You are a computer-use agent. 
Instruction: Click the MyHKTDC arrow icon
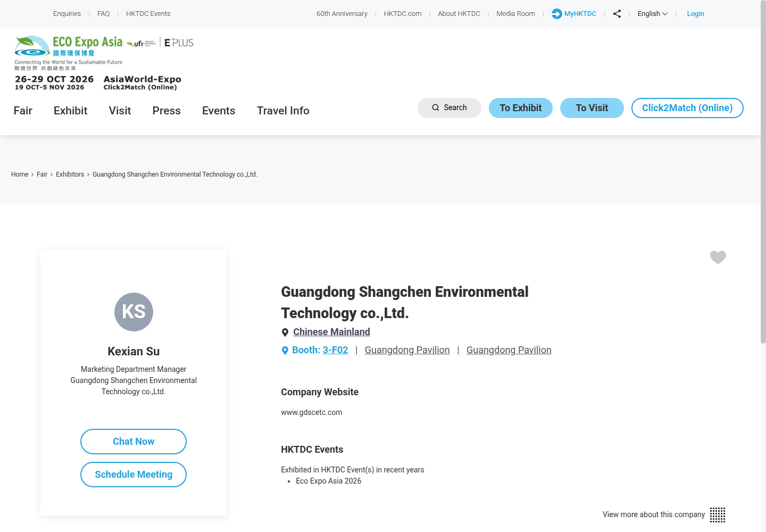(x=557, y=14)
